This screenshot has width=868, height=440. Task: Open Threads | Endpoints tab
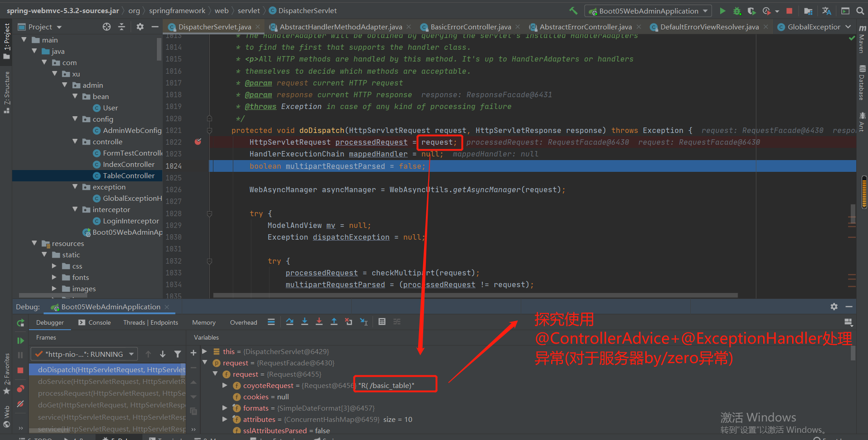click(151, 322)
